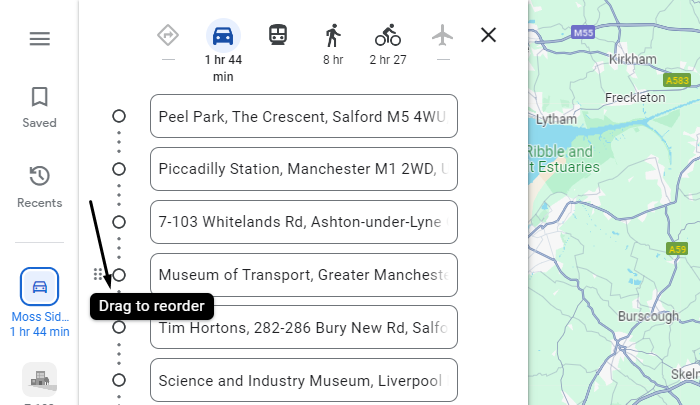The width and height of the screenshot is (700, 405).
Task: Select the Transit train travel mode
Action: (x=278, y=35)
